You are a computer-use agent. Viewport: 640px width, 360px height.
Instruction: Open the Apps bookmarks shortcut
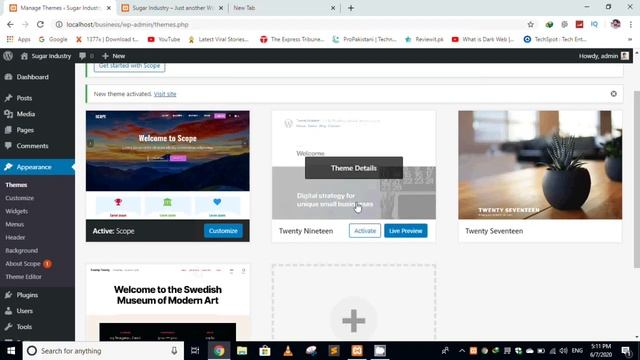point(19,39)
